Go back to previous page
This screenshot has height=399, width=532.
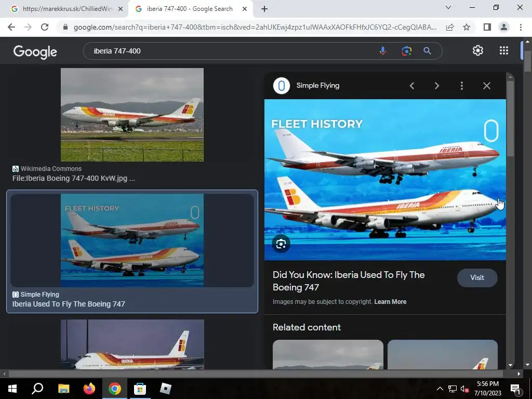pyautogui.click(x=11, y=27)
